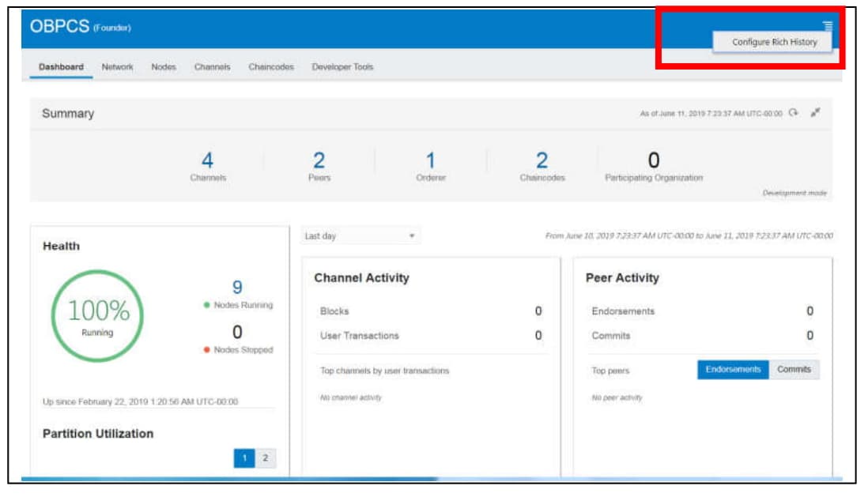Open the Network tab
This screenshot has width=868, height=497.
pos(117,67)
